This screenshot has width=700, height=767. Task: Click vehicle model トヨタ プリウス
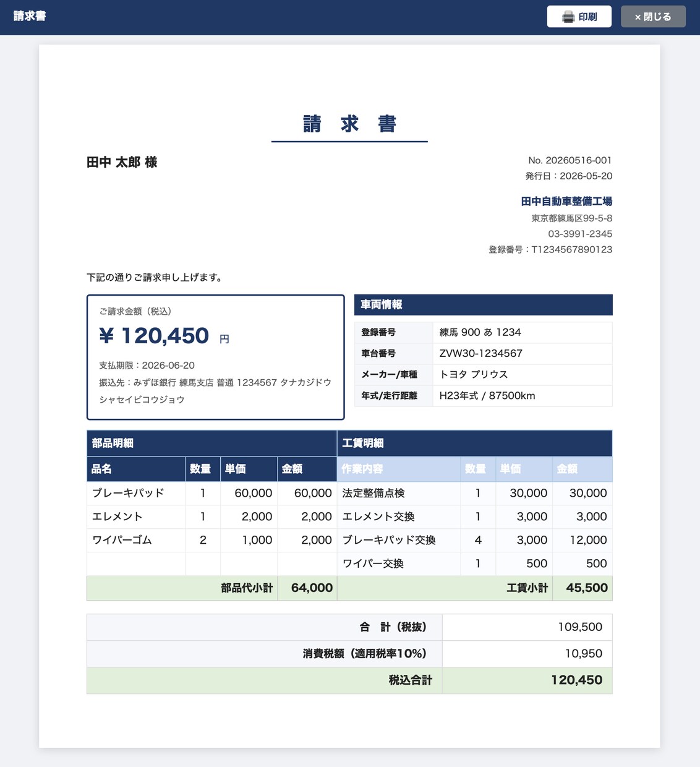[x=473, y=374]
